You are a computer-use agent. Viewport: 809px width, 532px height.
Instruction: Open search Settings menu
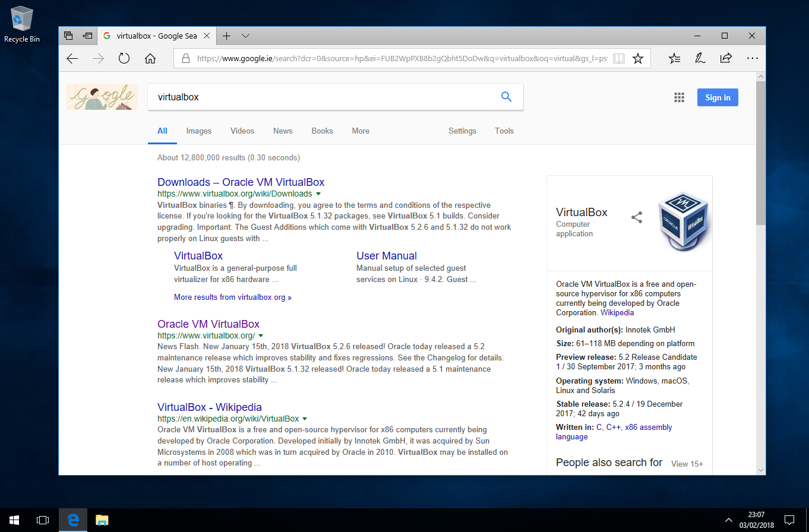pyautogui.click(x=462, y=131)
